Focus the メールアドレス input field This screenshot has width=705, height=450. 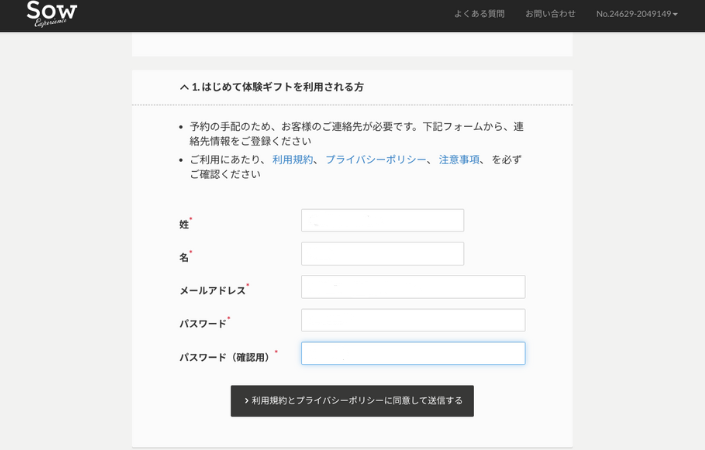click(x=413, y=287)
